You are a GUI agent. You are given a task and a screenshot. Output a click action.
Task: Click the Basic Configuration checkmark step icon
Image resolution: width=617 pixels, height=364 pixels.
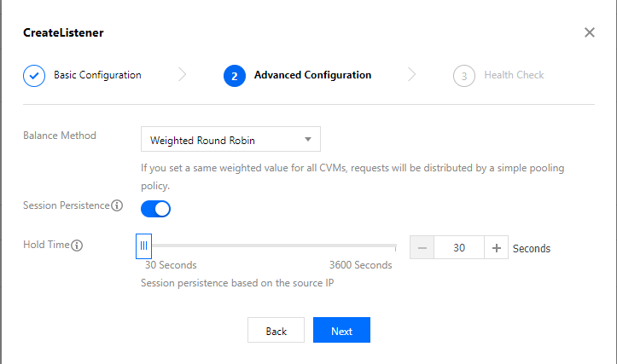pos(34,75)
